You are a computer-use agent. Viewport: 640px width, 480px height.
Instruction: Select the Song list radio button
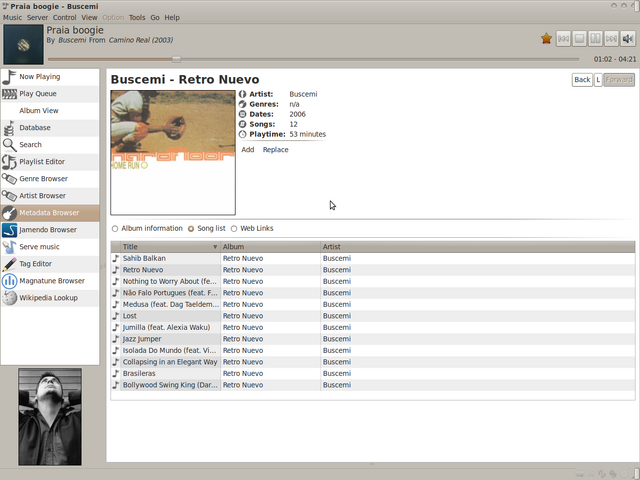191,229
